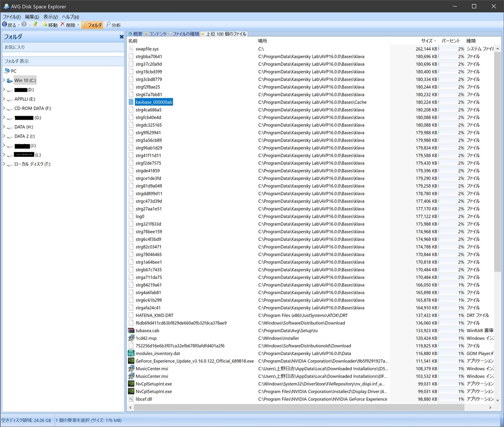Image resolution: width=504 pixels, height=427 pixels.
Task: Open the ファイル(F) menu
Action: pos(12,17)
